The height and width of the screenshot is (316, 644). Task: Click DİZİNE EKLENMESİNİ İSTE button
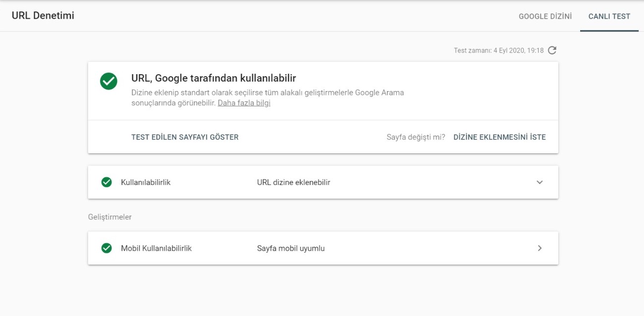point(499,137)
